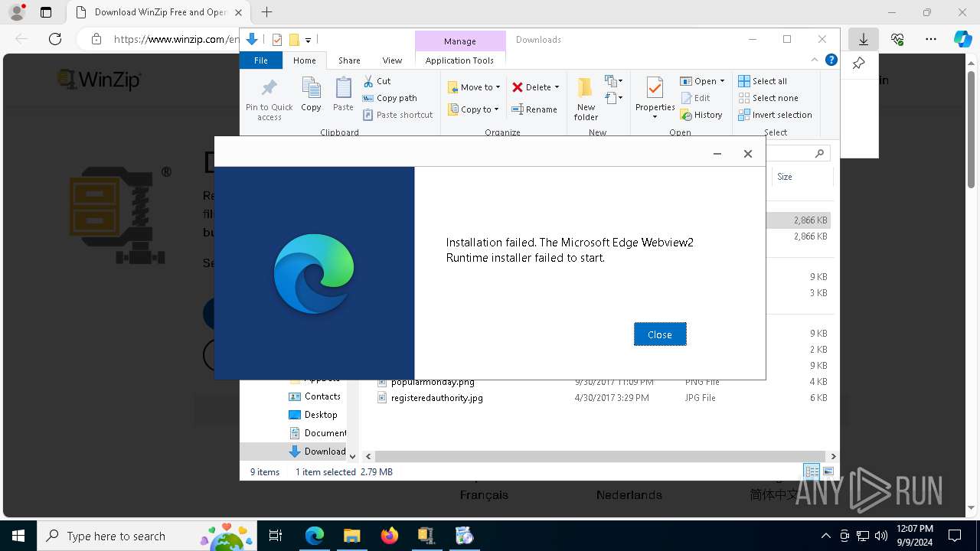Open Customize Quick Access Toolbar dropdown
Image resolution: width=980 pixels, height=551 pixels.
pyautogui.click(x=308, y=40)
